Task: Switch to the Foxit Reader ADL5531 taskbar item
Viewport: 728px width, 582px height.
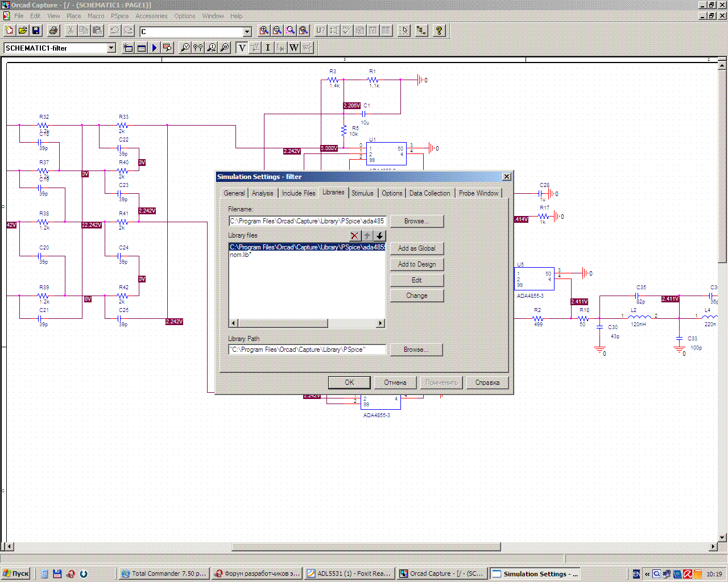Action: coord(349,573)
